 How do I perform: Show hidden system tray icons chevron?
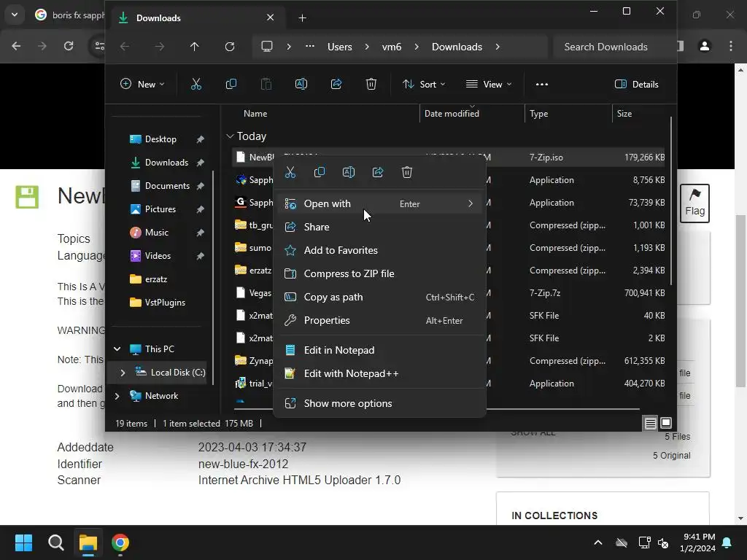598,542
